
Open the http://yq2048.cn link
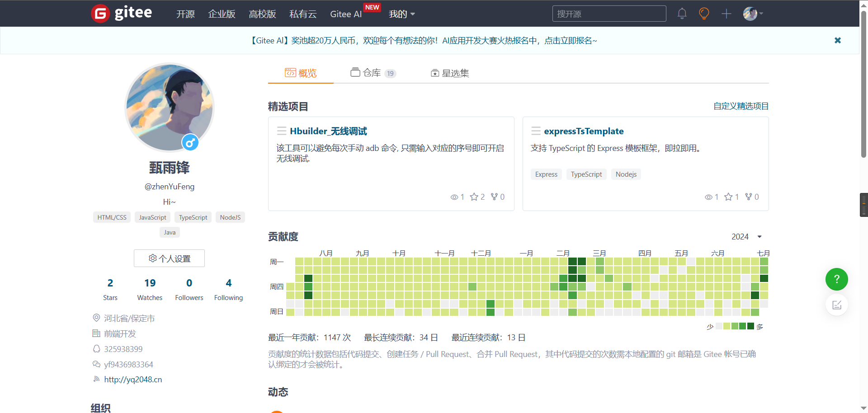click(x=133, y=380)
